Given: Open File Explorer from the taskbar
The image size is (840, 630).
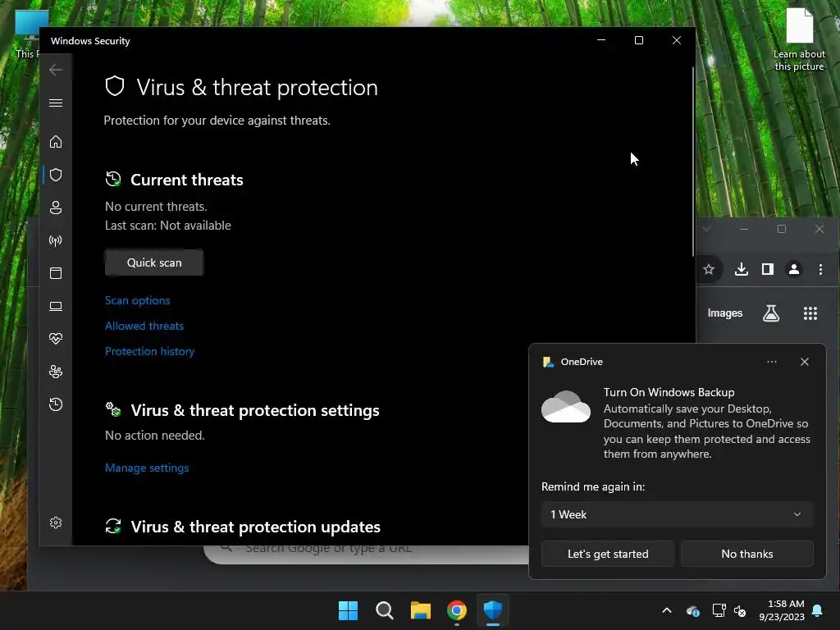Looking at the screenshot, I should click(421, 610).
